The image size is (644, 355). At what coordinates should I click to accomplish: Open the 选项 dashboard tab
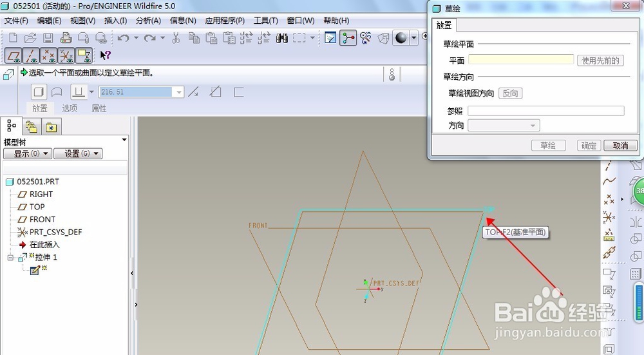70,108
